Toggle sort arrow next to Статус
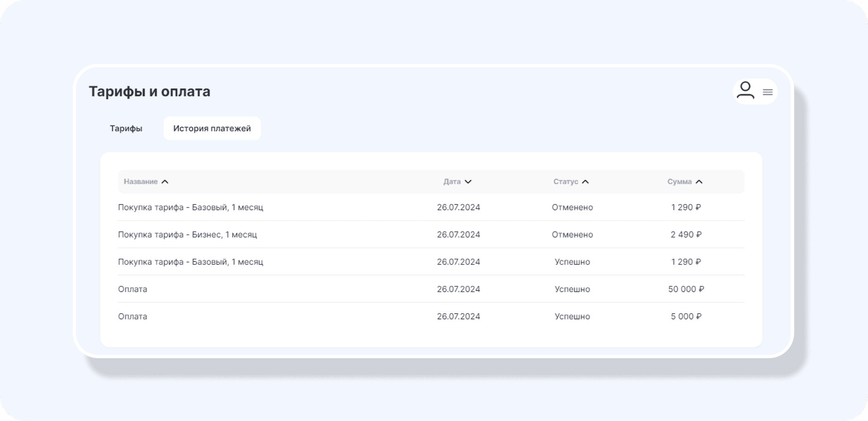Image resolution: width=868 pixels, height=421 pixels. pyautogui.click(x=585, y=182)
